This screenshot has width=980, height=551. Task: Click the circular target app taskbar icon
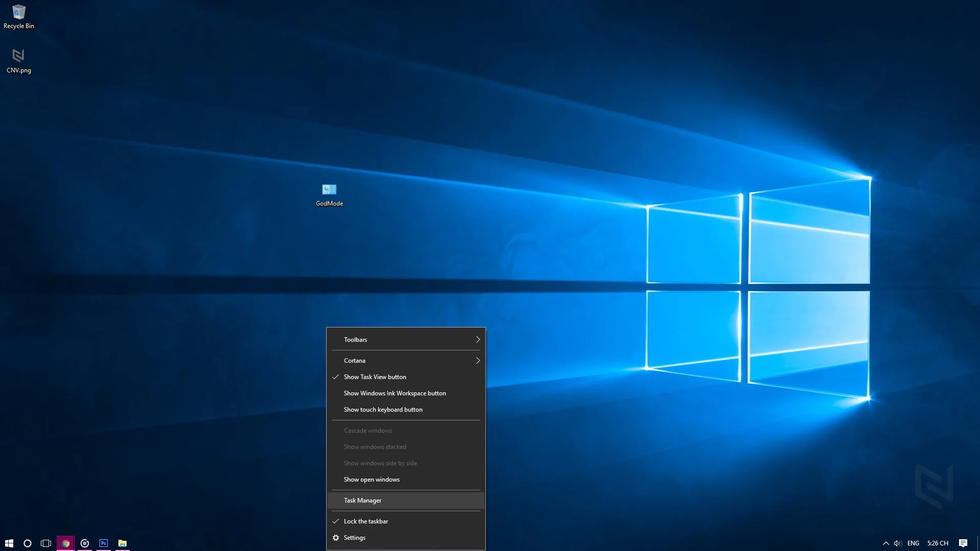[x=85, y=543]
